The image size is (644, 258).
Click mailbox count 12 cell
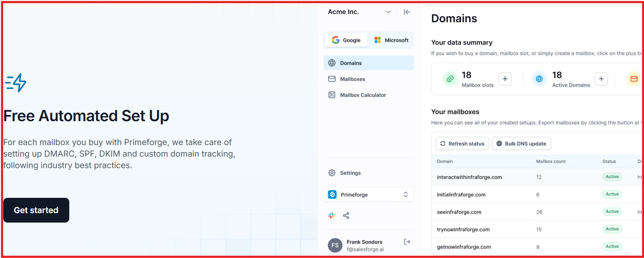click(x=539, y=177)
